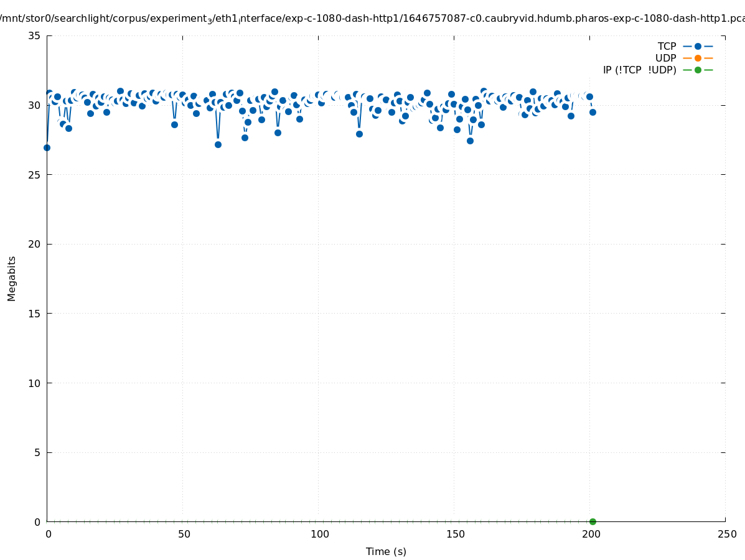745x560 pixels.
Task: Click the file path title above the chart
Action: (372, 19)
